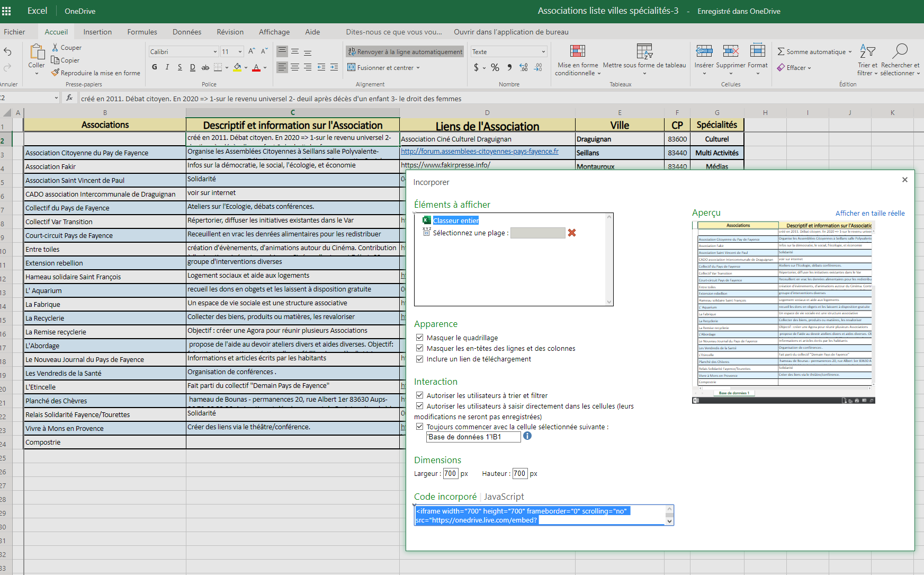
Task: Toggle Inclure un lien de téléchargement
Action: [x=419, y=359]
